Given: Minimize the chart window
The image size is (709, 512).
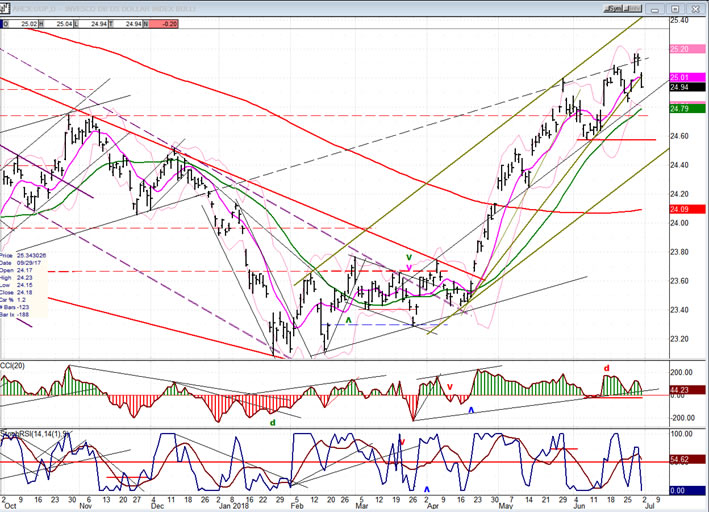Looking at the screenshot, I should click(655, 9).
